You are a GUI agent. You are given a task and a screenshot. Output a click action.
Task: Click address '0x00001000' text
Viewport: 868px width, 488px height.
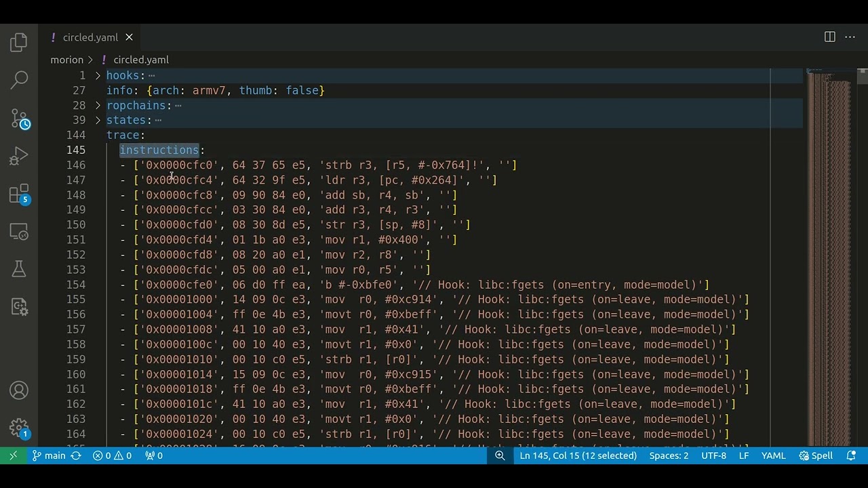pyautogui.click(x=179, y=300)
